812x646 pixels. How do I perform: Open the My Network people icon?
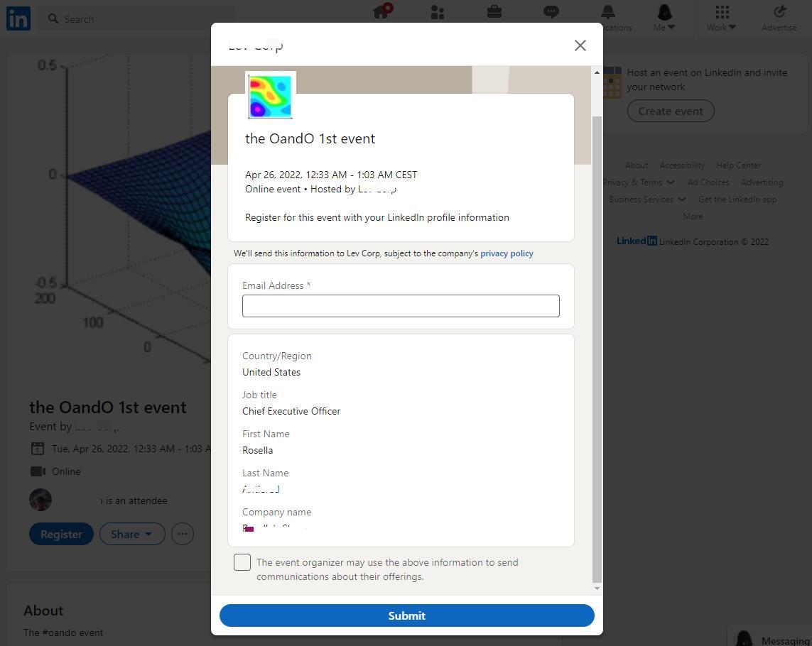tap(438, 12)
